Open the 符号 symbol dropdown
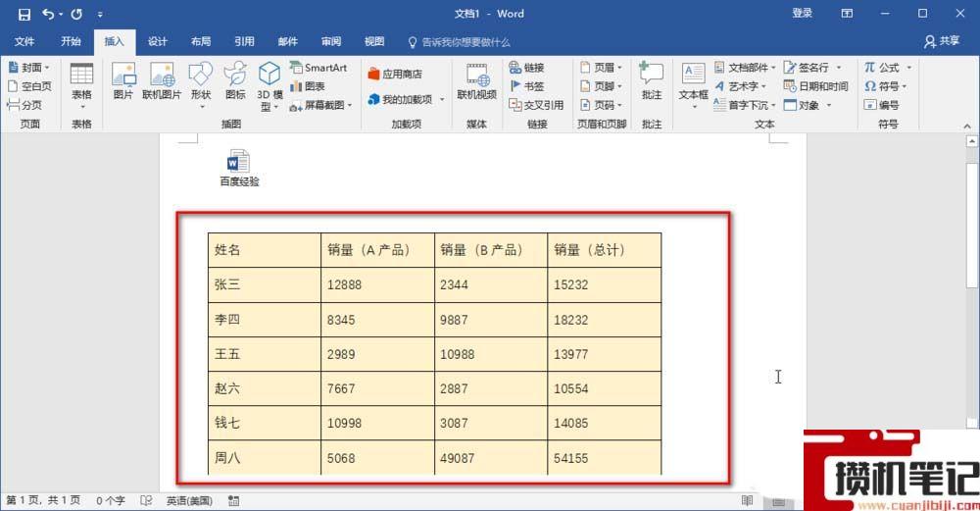 (x=886, y=86)
